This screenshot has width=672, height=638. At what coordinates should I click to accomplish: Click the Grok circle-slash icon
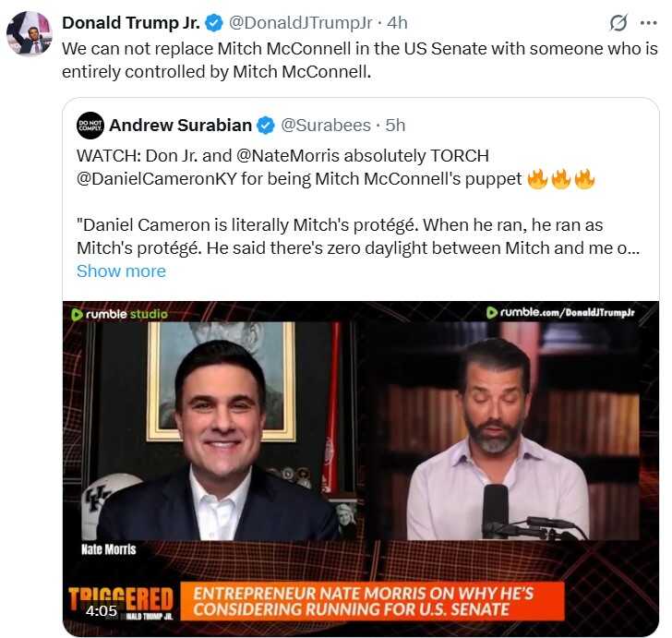click(x=618, y=23)
